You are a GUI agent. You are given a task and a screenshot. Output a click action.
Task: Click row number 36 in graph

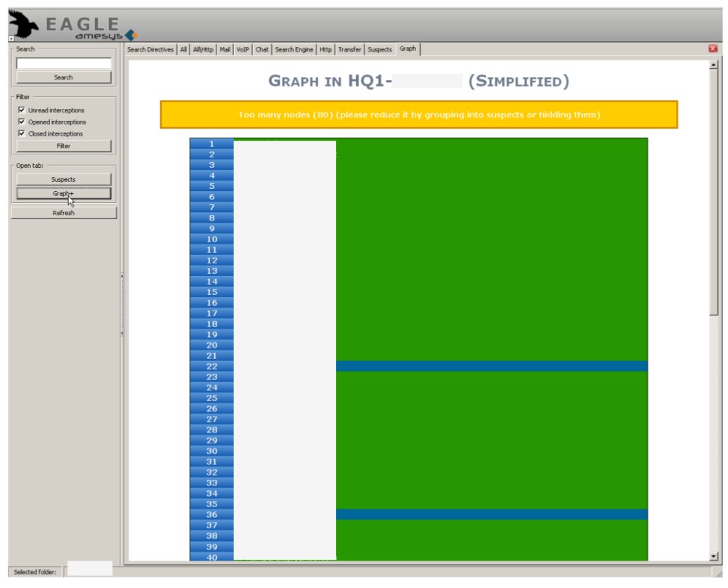pos(212,515)
